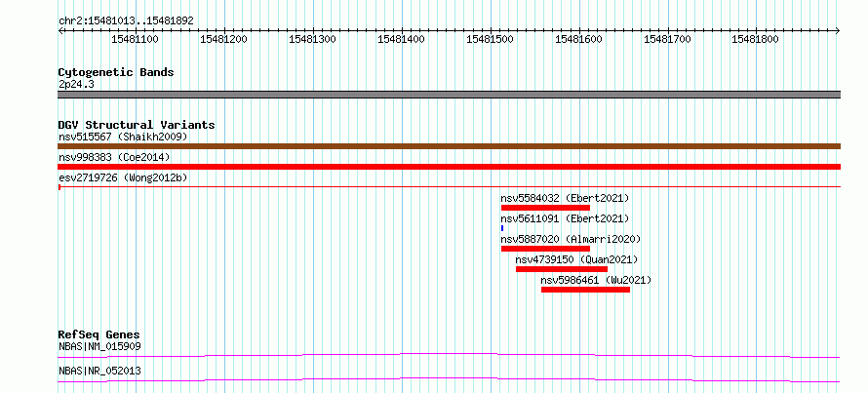Click the 2p24.3 band label

[x=76, y=85]
